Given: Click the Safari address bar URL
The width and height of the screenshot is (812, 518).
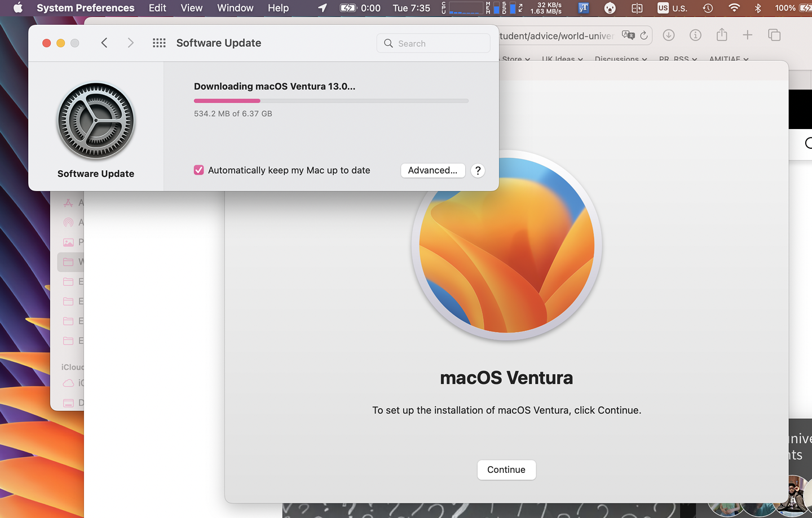Looking at the screenshot, I should click(x=557, y=36).
